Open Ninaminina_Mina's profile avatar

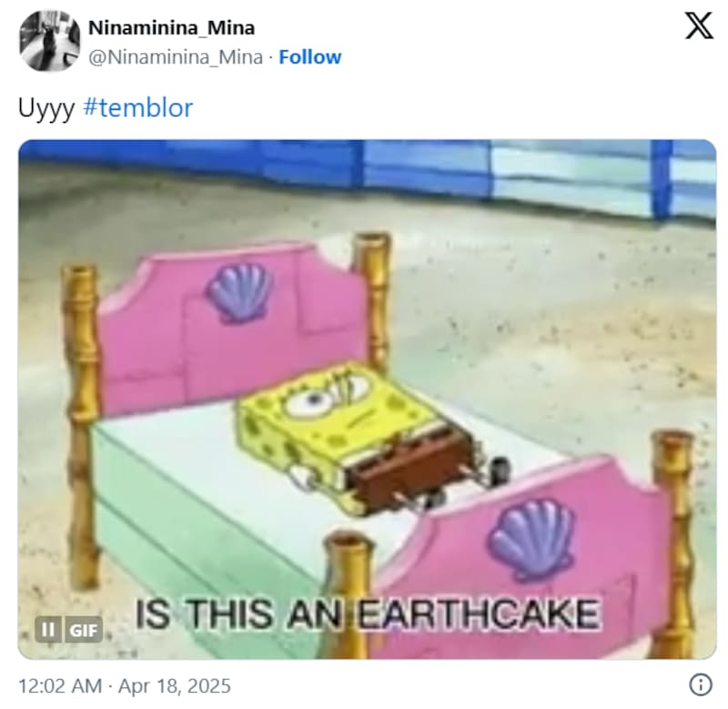tap(50, 41)
